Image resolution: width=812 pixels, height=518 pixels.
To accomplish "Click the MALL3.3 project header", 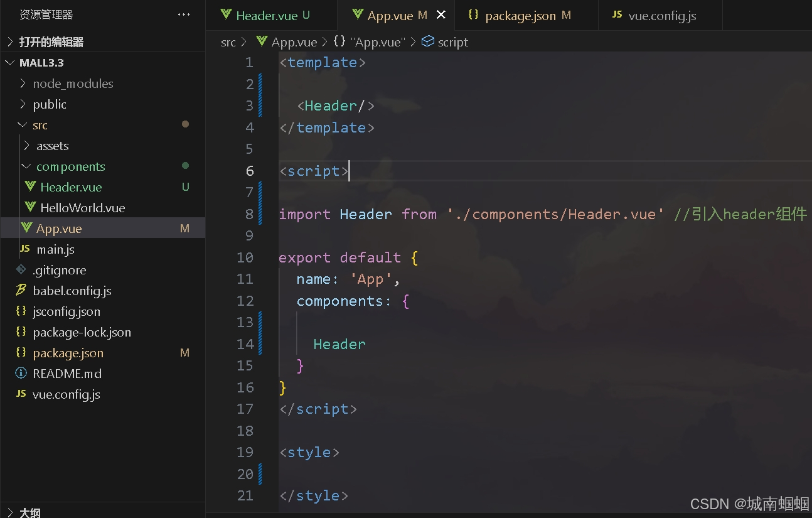I will (x=41, y=62).
